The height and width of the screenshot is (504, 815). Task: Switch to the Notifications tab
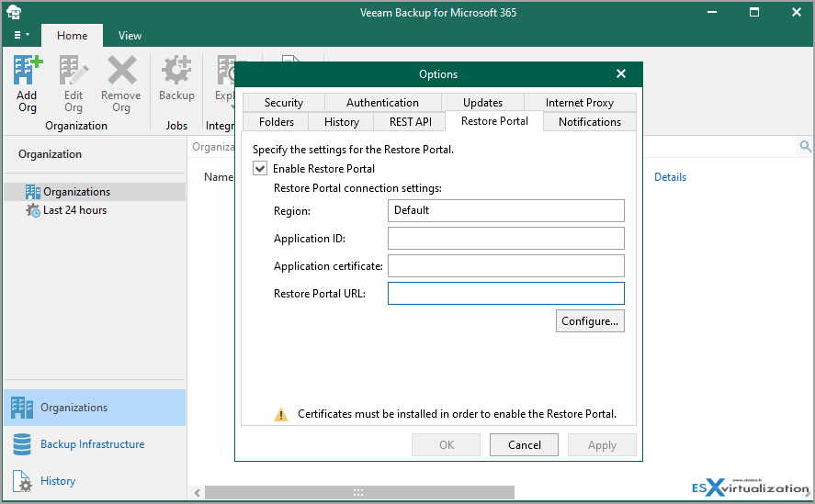(590, 121)
